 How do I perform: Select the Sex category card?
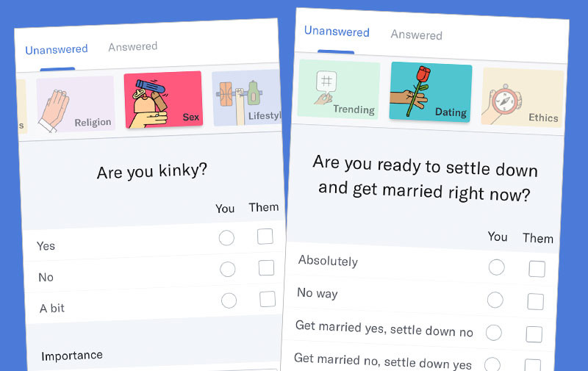coord(162,99)
